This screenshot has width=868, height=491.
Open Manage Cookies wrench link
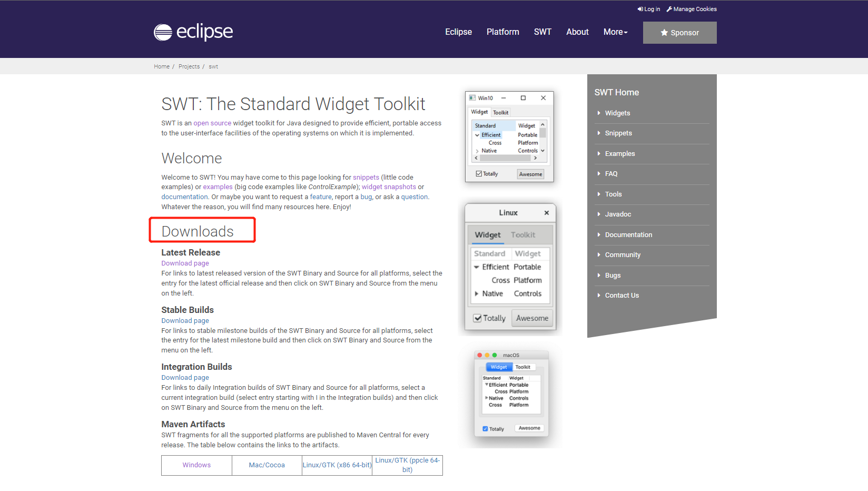[x=692, y=9]
